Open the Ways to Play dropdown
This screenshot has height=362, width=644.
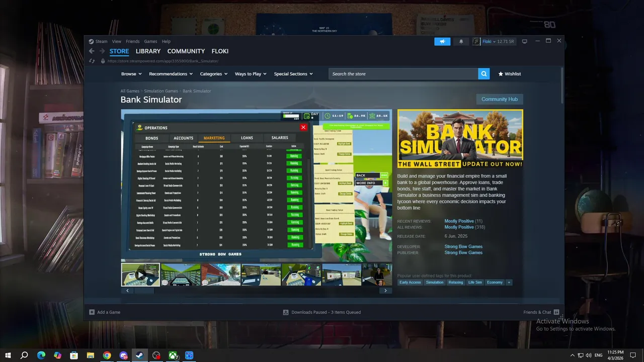(251, 74)
